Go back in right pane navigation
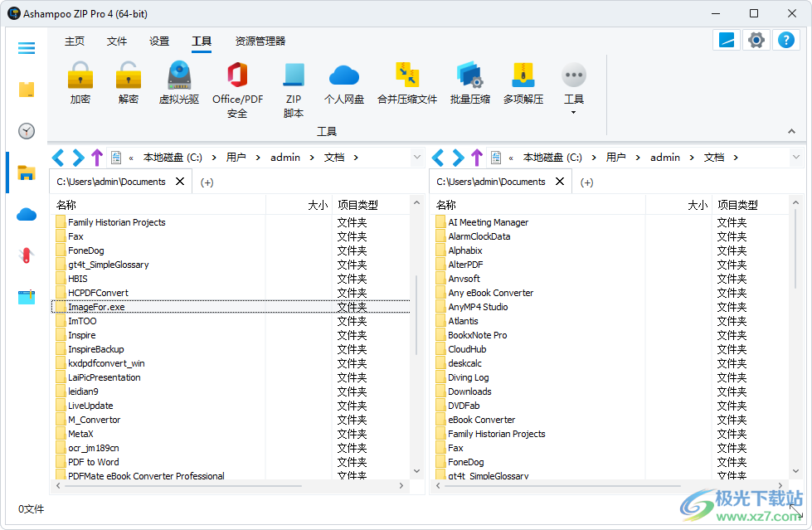 click(x=438, y=158)
